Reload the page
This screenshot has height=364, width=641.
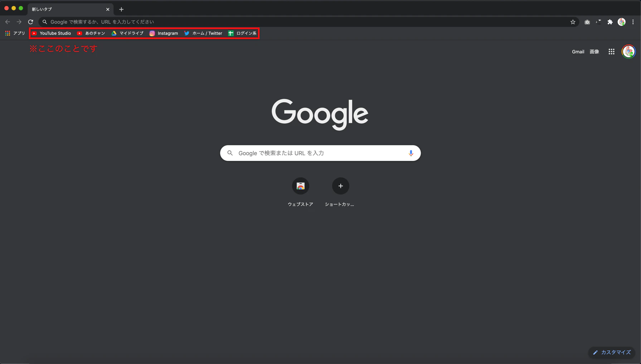click(31, 22)
